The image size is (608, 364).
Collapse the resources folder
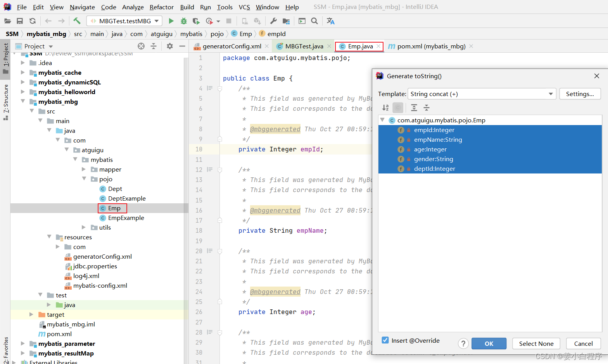49,237
